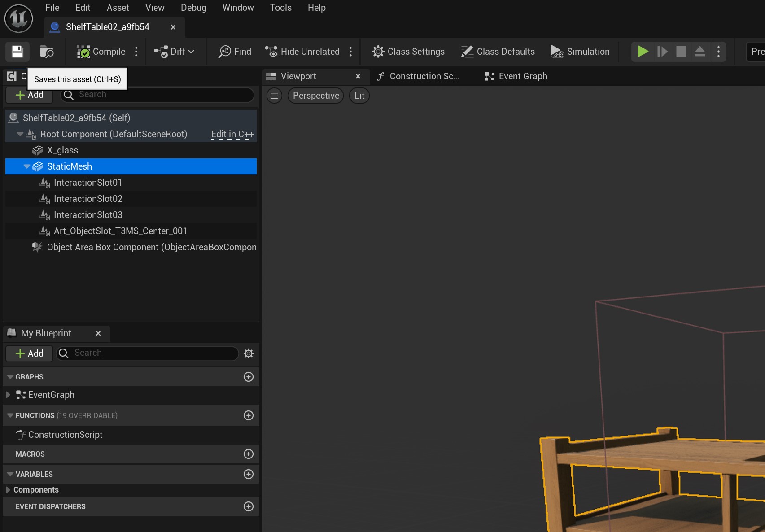Start Play in editor with green arrow
Viewport: 765px width, 532px height.
[643, 52]
